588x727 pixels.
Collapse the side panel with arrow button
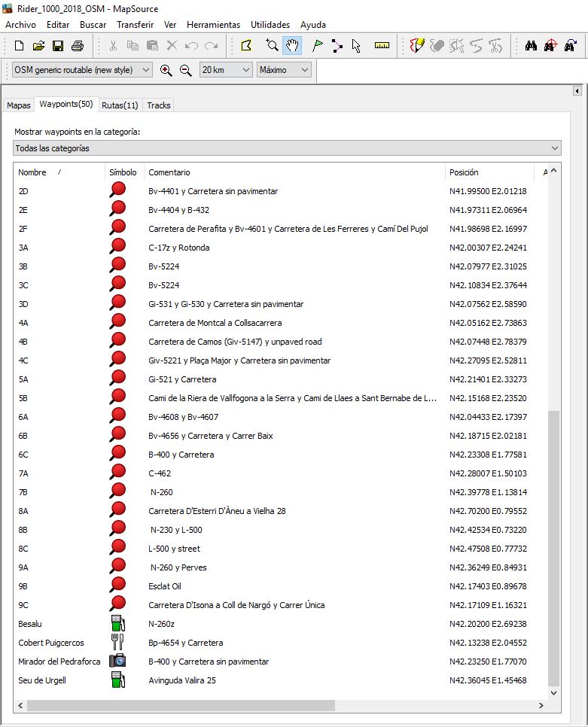tap(577, 91)
